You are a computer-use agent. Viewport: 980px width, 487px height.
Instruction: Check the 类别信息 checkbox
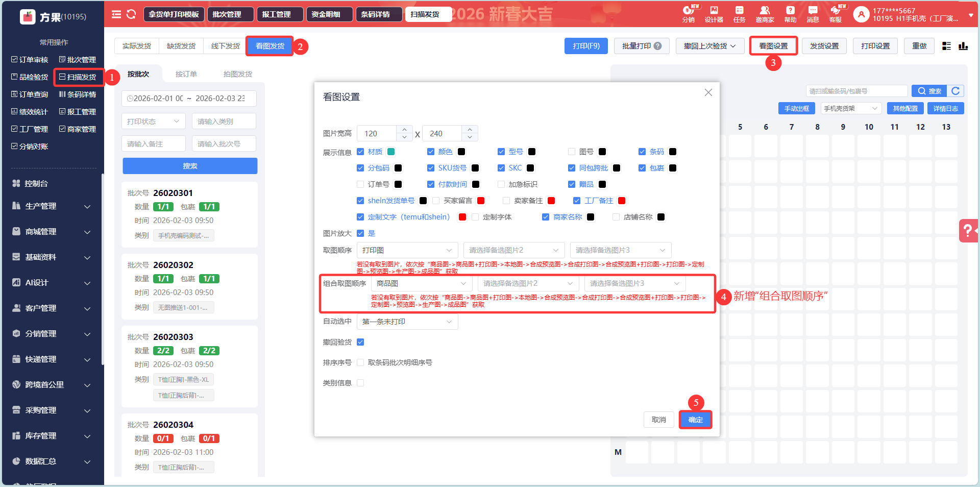coord(360,383)
